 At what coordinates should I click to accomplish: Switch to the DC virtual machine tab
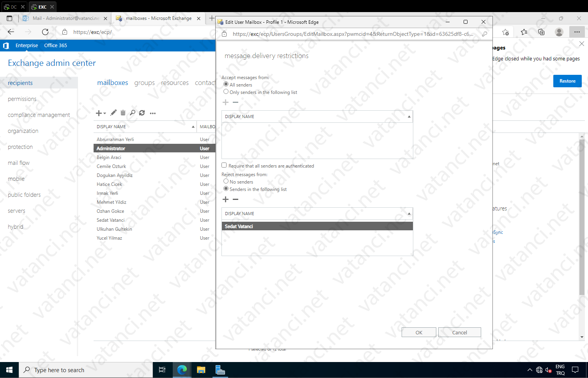click(14, 7)
